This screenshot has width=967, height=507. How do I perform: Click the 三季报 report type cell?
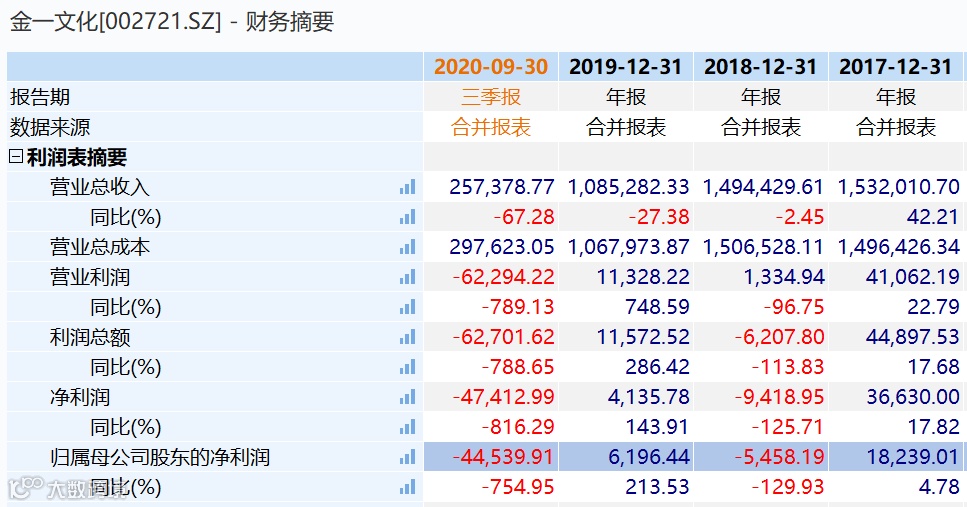(x=491, y=97)
